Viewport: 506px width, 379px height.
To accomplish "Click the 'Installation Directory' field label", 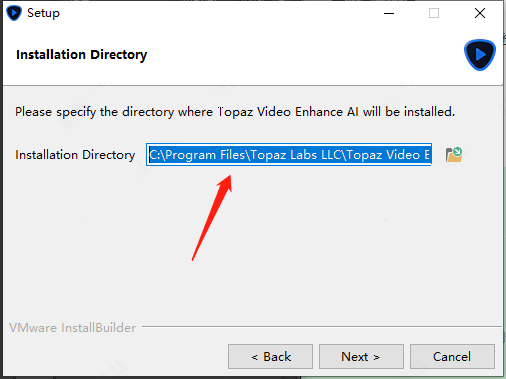I will pos(75,155).
